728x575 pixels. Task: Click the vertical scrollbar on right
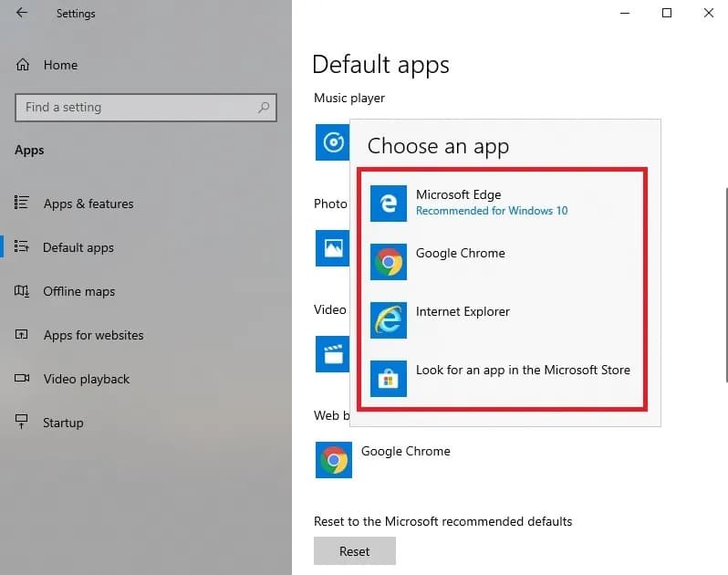pos(725,285)
